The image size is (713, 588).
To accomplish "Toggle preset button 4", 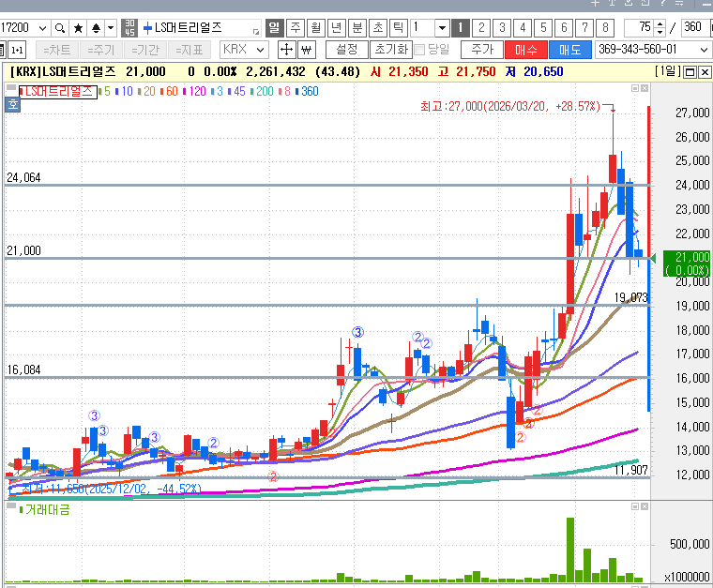I will (523, 28).
